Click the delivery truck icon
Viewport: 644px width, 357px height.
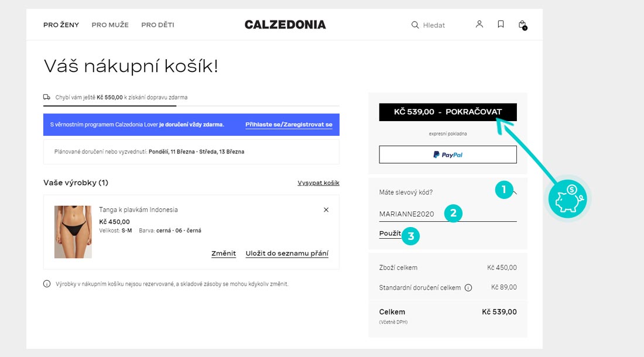pyautogui.click(x=47, y=97)
